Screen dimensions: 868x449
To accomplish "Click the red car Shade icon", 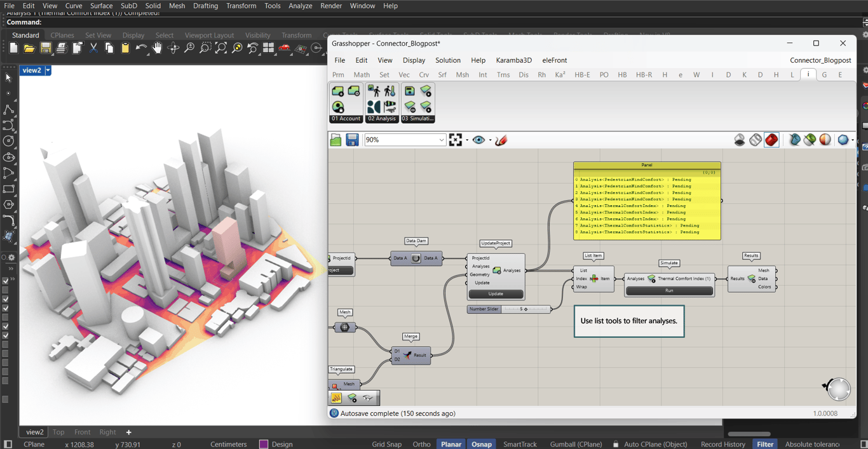I will tap(285, 48).
